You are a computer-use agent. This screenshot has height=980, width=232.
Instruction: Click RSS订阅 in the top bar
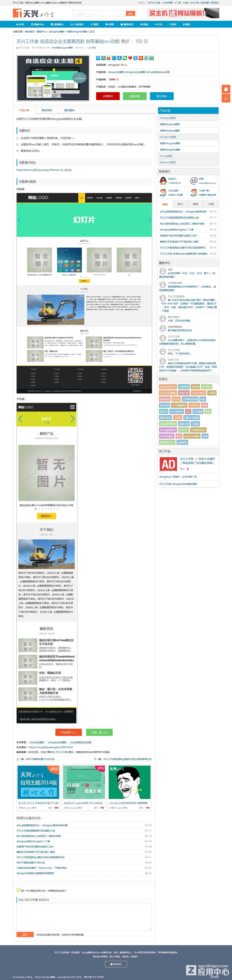pyautogui.click(x=195, y=3)
